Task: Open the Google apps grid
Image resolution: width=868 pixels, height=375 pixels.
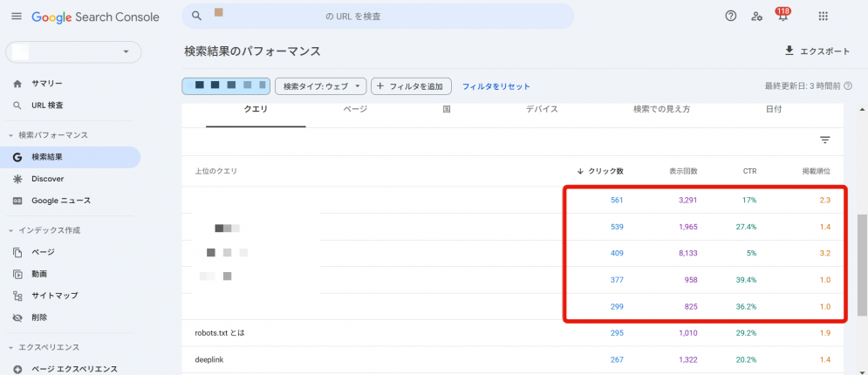Action: tap(823, 16)
